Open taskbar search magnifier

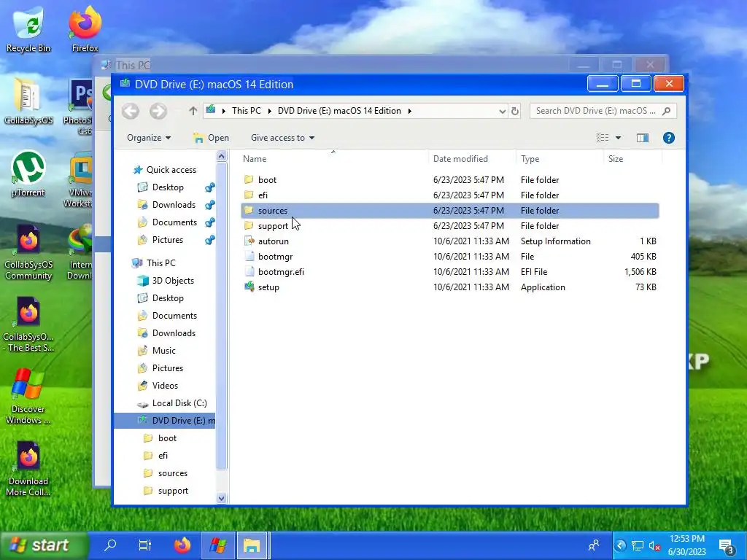click(x=110, y=545)
